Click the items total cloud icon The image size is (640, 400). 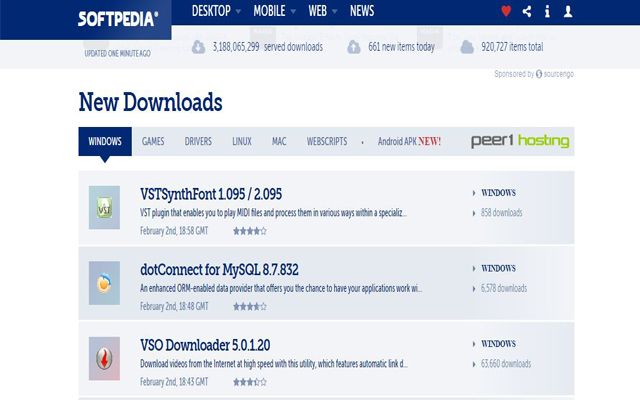point(467,47)
